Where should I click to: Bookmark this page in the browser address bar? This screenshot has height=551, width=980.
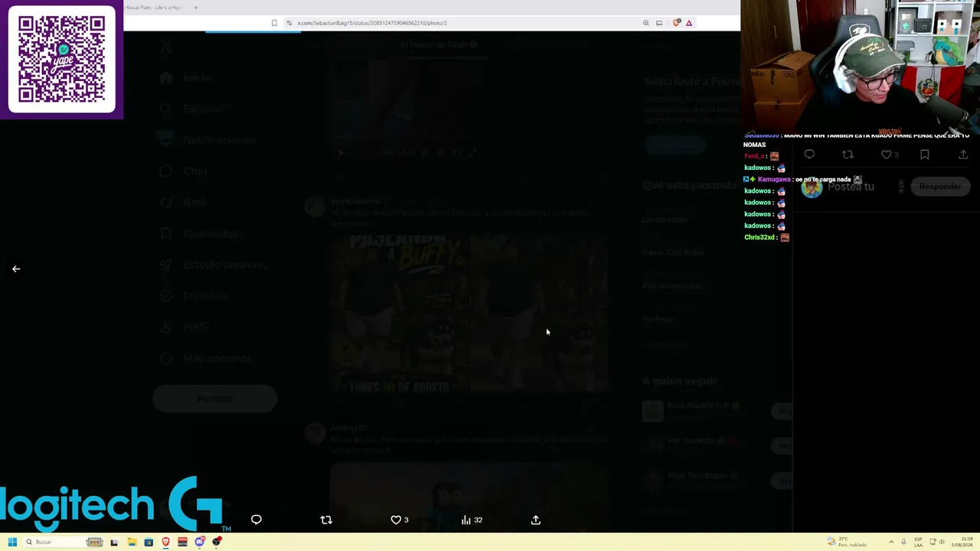[274, 23]
